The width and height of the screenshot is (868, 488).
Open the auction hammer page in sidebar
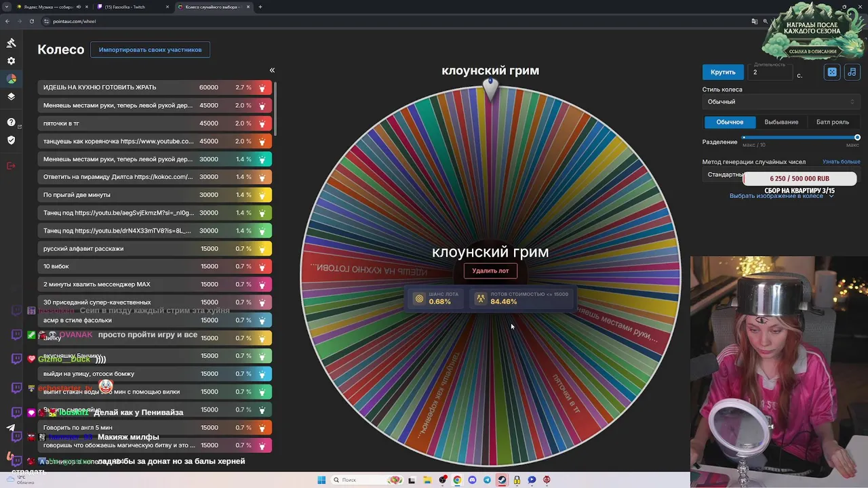11,43
